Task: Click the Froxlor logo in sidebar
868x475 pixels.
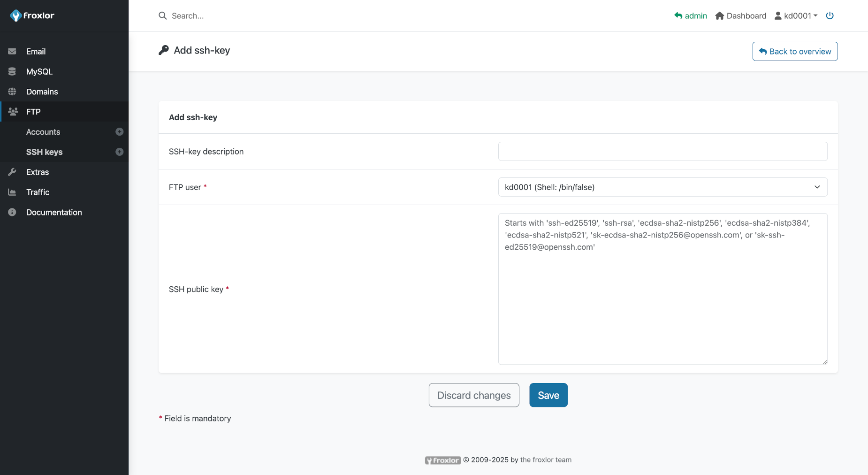Action: [x=32, y=15]
